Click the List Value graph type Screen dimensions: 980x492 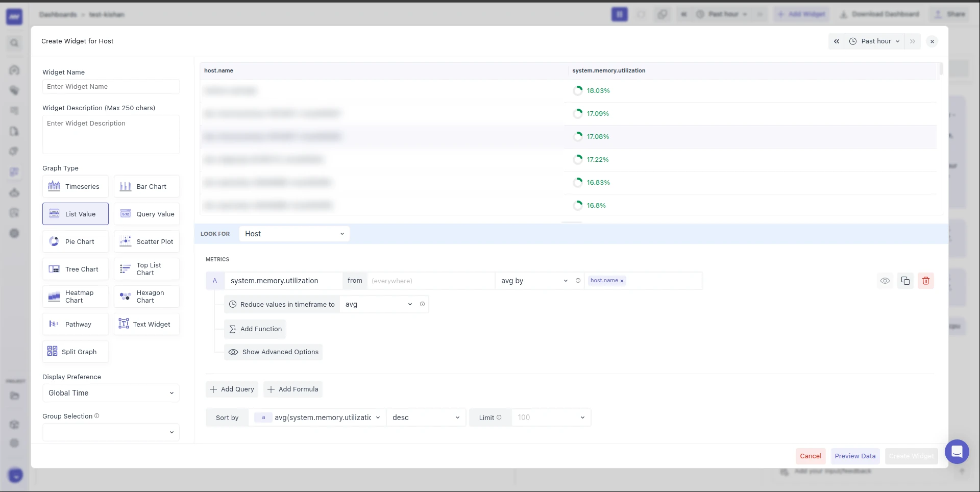pos(75,214)
